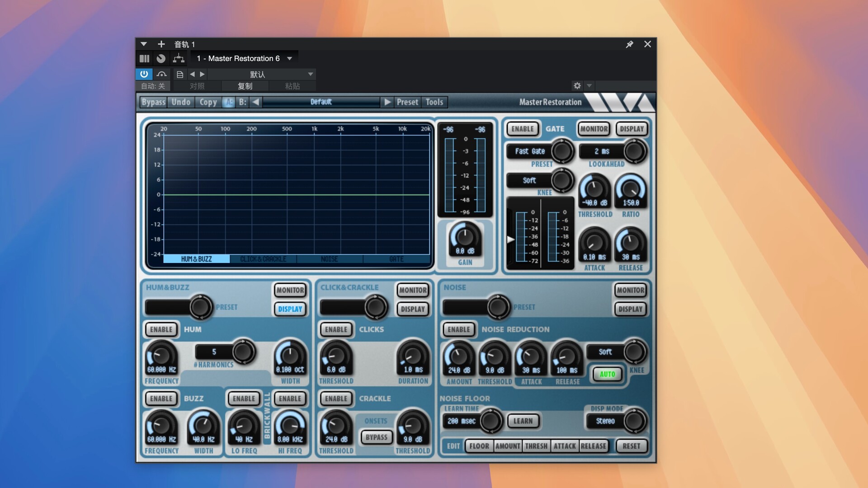Screen dimensions: 868x488
Task: Toggle the Gate MONITOR button
Action: [594, 129]
